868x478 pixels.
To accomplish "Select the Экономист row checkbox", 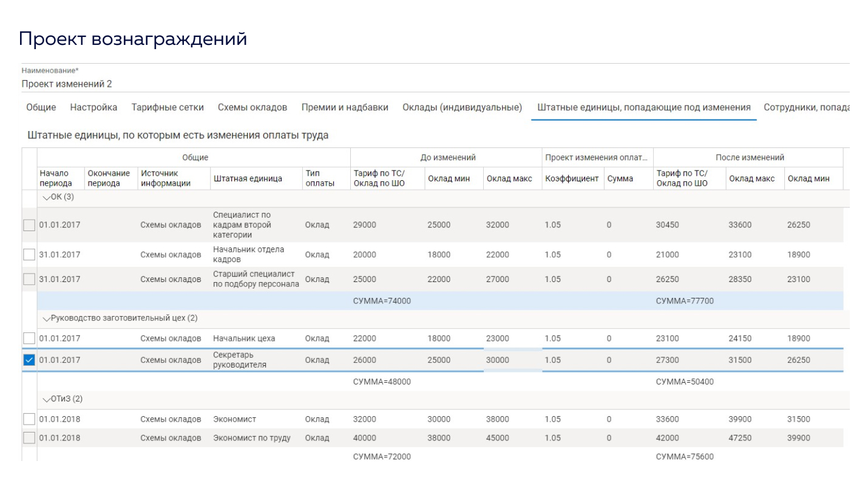I will click(x=29, y=419).
